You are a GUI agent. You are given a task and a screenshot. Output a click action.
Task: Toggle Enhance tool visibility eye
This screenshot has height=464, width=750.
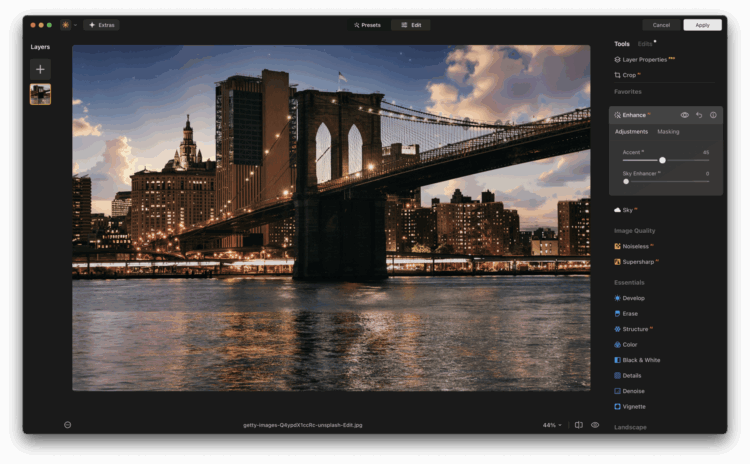[x=685, y=115]
